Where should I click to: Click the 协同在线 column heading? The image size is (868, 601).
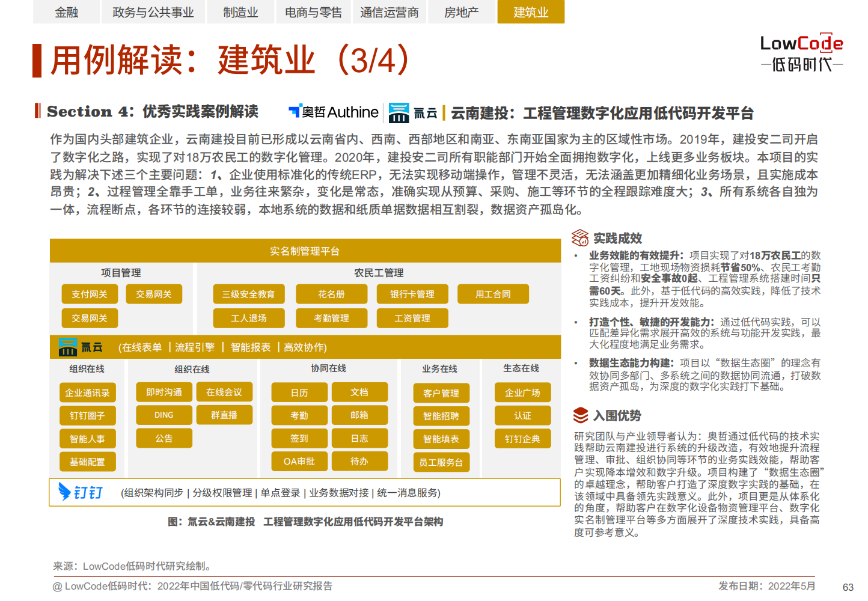pyautogui.click(x=328, y=368)
